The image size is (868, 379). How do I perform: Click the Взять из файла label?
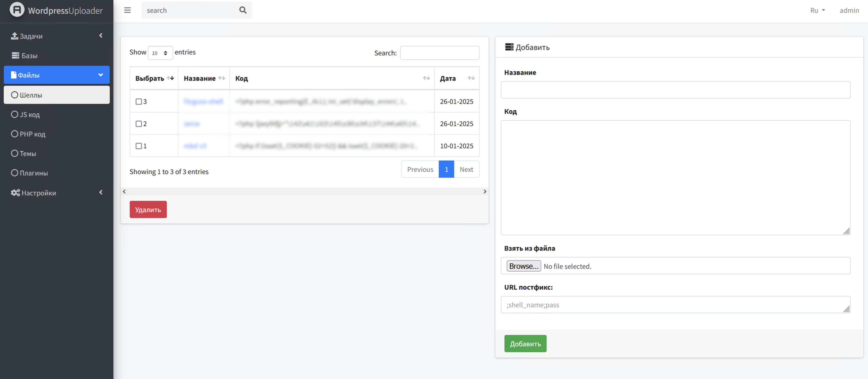(x=529, y=248)
